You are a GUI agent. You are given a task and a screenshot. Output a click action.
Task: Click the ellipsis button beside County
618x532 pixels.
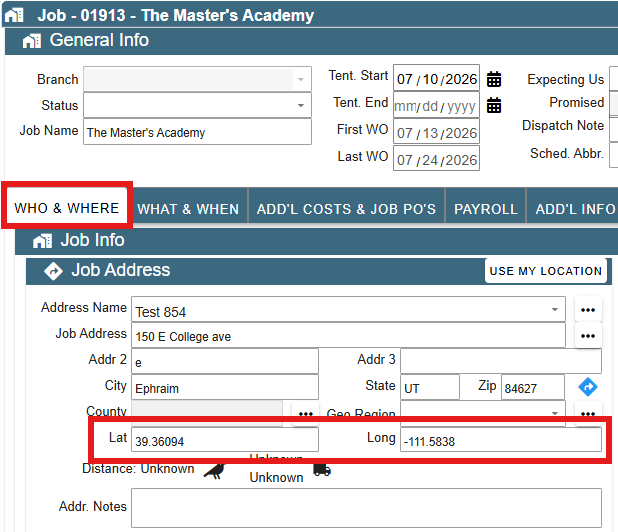(305, 414)
